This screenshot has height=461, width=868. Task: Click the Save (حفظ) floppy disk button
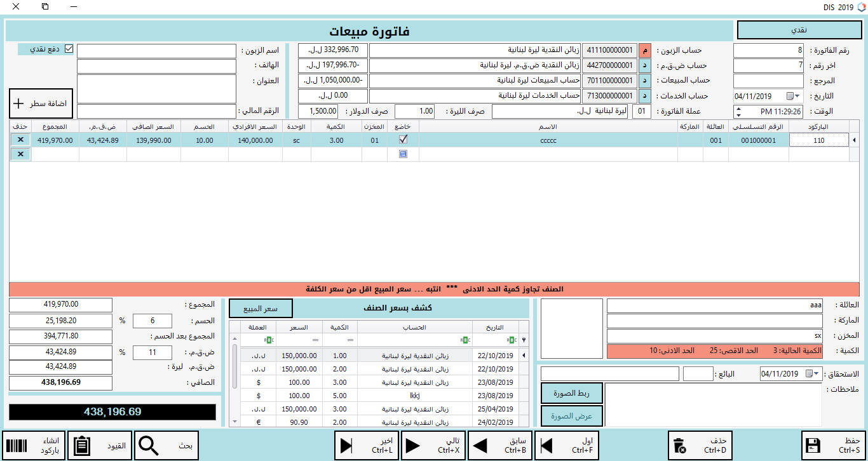click(832, 445)
